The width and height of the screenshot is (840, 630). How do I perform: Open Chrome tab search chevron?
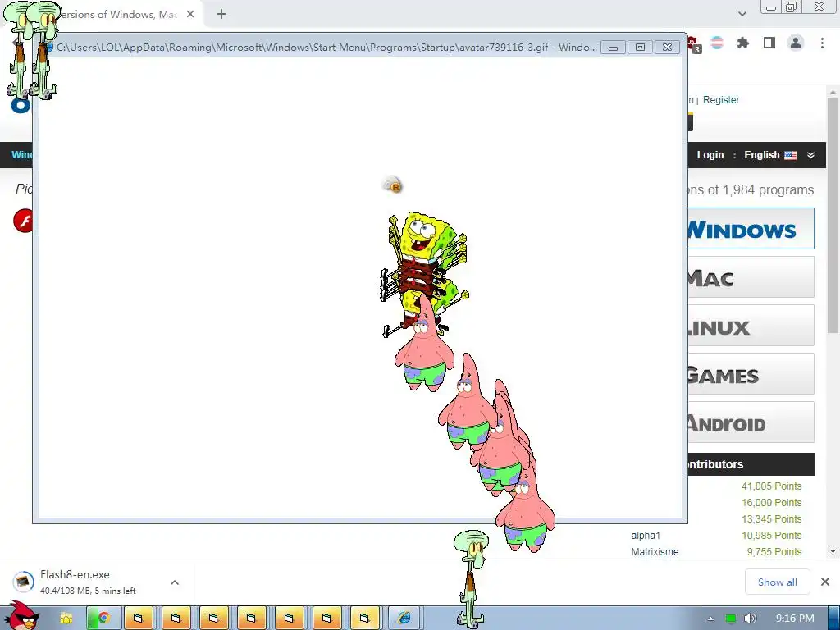click(742, 14)
